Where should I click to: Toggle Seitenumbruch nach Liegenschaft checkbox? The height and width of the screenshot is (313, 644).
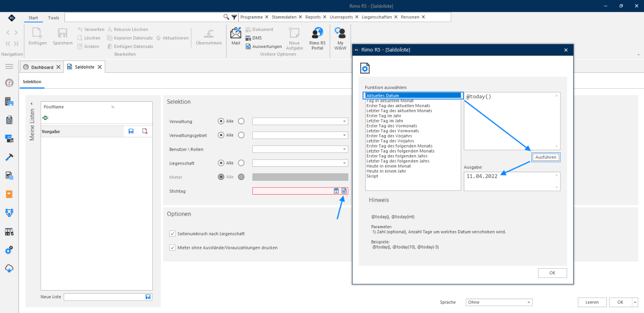click(x=173, y=234)
